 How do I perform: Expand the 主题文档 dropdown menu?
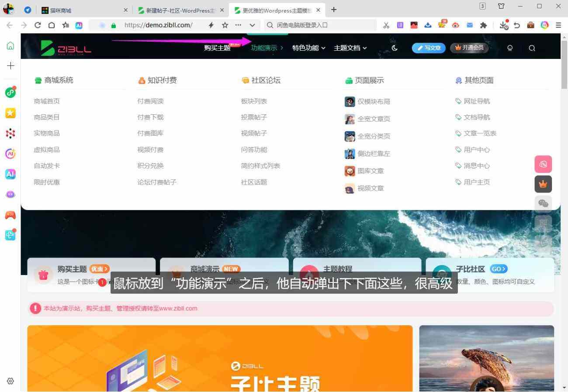coord(347,48)
